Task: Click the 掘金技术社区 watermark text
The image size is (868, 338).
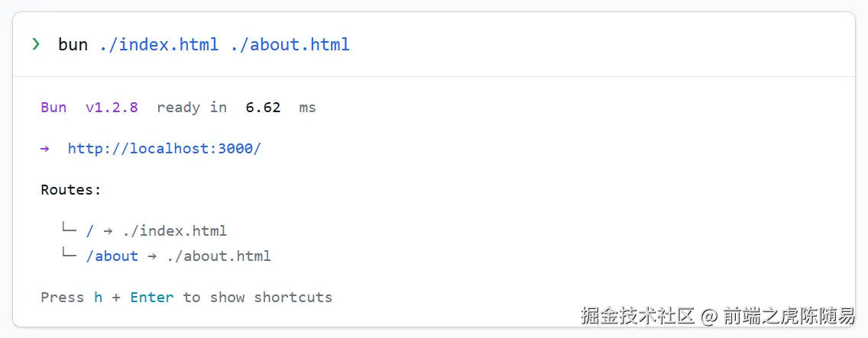Action: (x=636, y=315)
